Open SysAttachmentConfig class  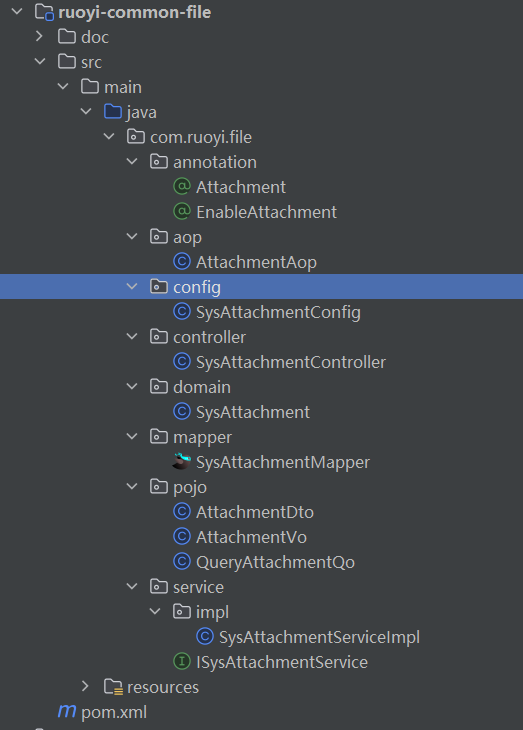[x=278, y=312]
